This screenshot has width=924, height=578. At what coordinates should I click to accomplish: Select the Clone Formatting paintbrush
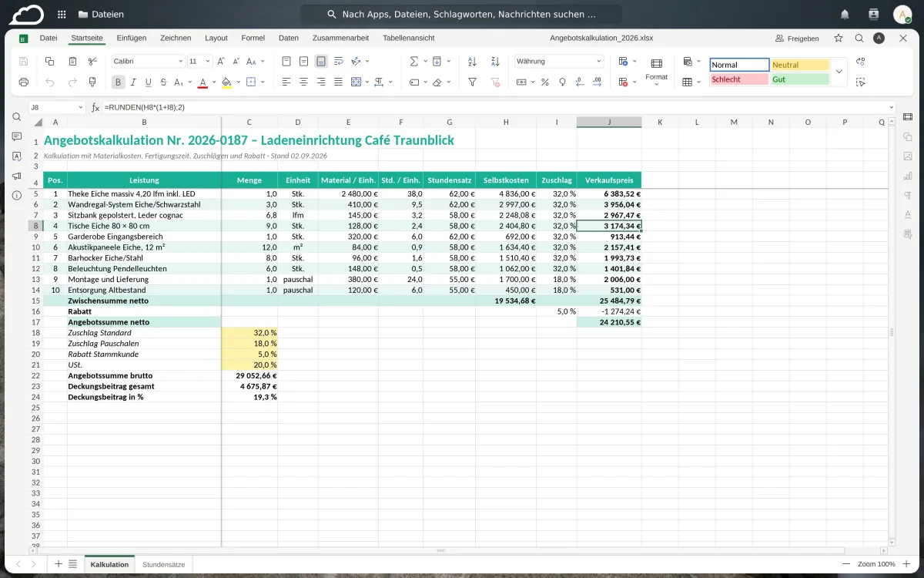click(x=92, y=82)
